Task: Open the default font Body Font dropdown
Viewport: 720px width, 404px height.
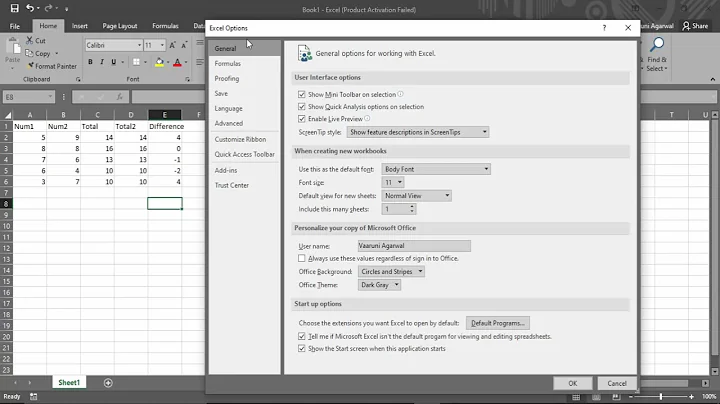Action: pyautogui.click(x=436, y=169)
